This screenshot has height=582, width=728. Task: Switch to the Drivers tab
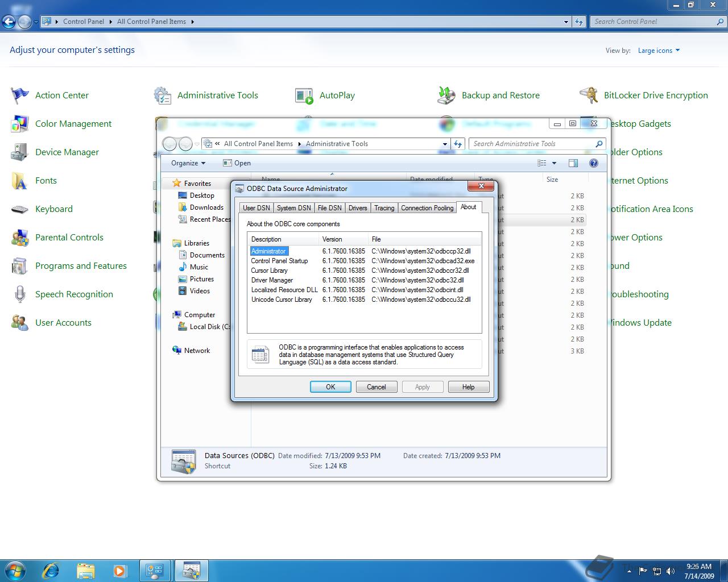point(358,208)
